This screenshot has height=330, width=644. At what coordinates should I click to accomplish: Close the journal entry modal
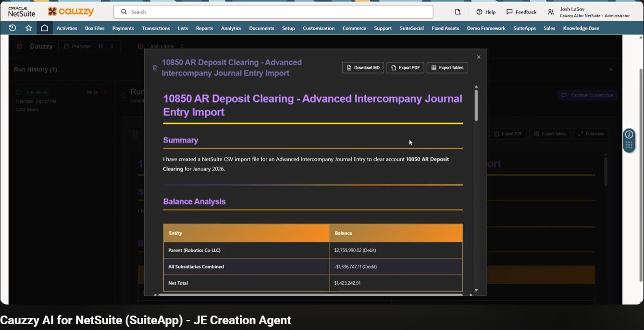point(479,57)
